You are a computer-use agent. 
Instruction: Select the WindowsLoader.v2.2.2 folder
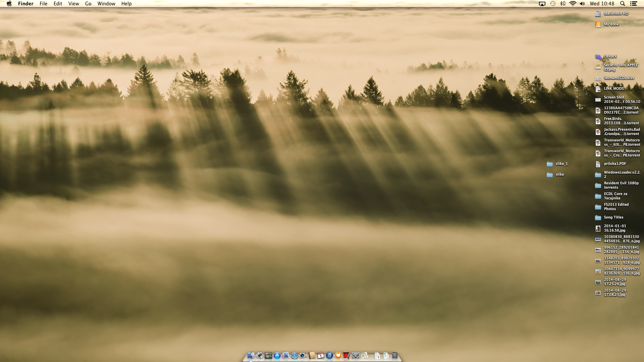pyautogui.click(x=618, y=175)
